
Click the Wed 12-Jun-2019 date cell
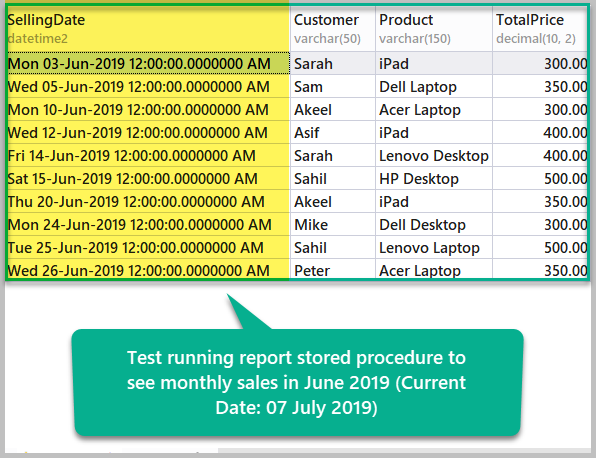click(x=148, y=133)
